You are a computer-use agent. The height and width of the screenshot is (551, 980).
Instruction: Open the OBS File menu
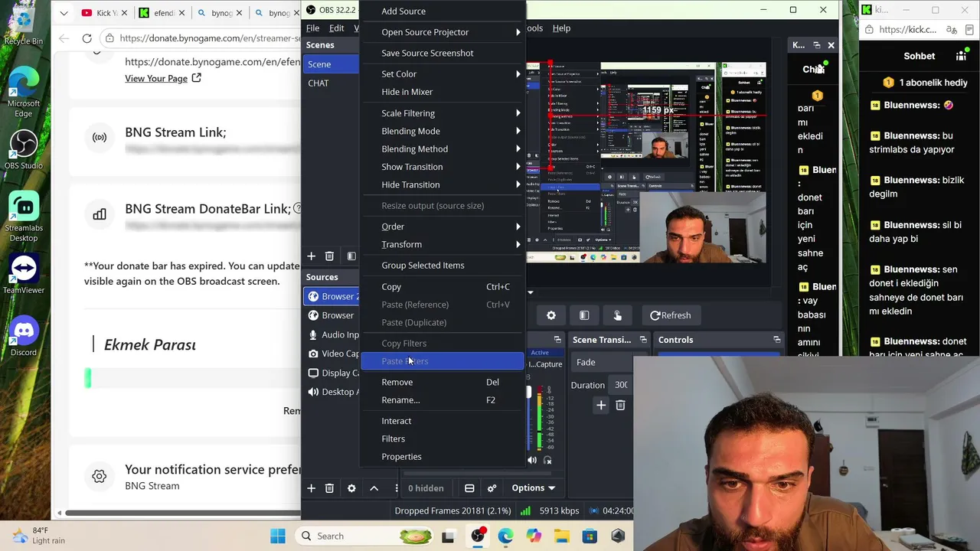click(312, 28)
